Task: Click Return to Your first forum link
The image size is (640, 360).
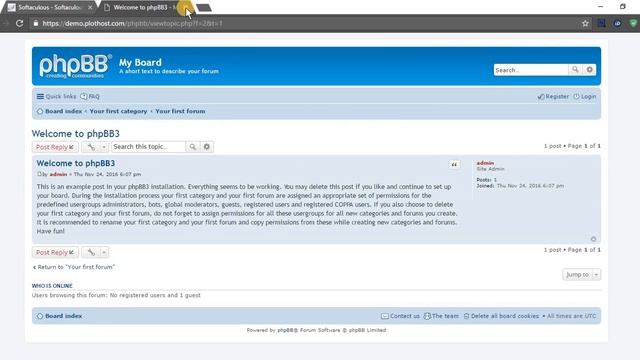Action: pos(74,267)
